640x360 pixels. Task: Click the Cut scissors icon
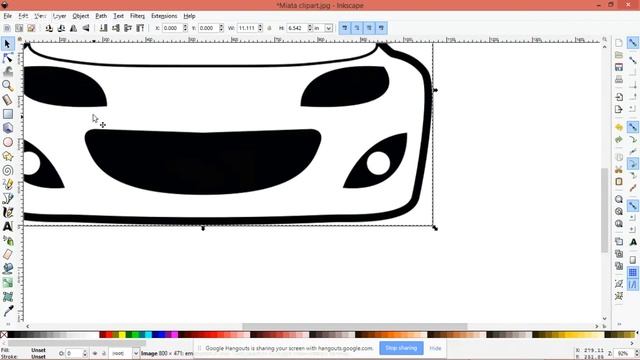pos(619,169)
